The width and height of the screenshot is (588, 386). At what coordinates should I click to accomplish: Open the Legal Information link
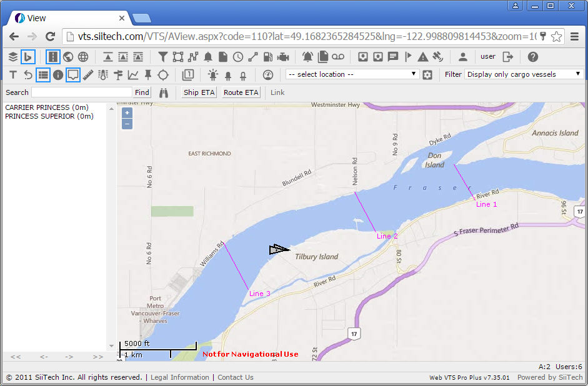(x=180, y=377)
